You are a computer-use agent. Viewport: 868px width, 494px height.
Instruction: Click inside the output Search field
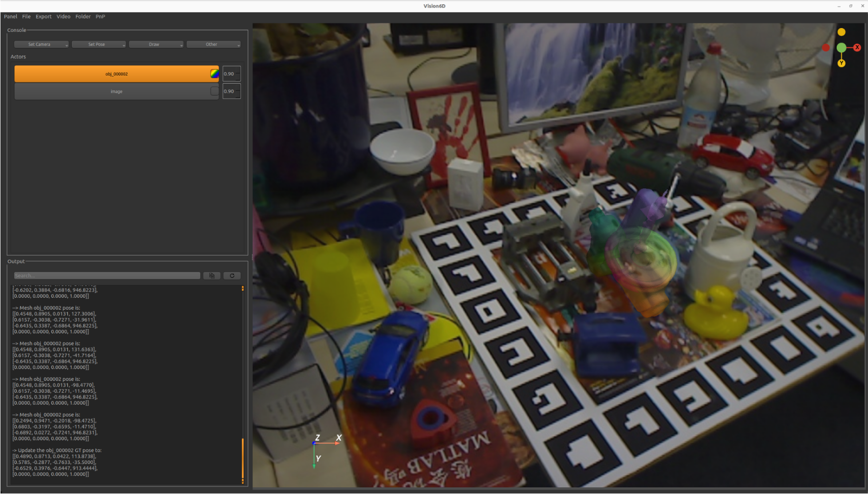tap(107, 275)
